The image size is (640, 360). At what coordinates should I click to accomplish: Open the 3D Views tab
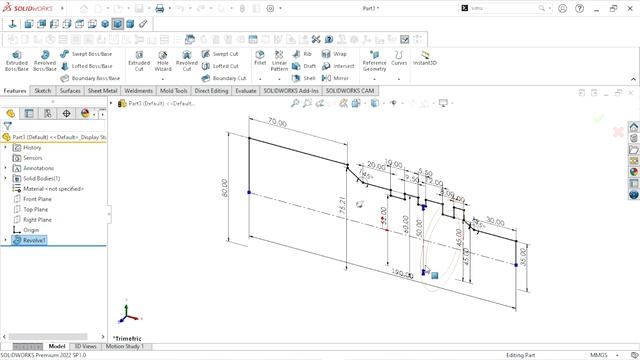point(85,346)
